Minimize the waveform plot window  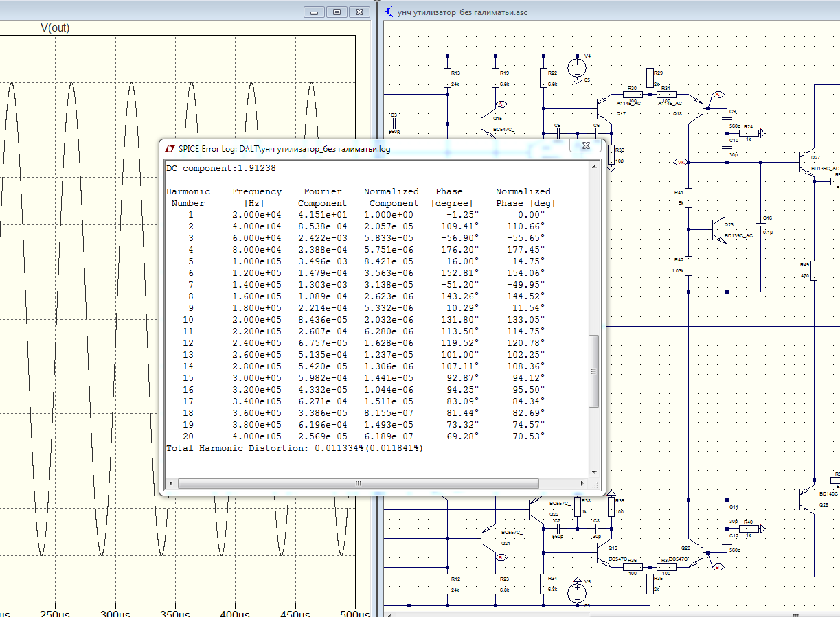pyautogui.click(x=315, y=12)
